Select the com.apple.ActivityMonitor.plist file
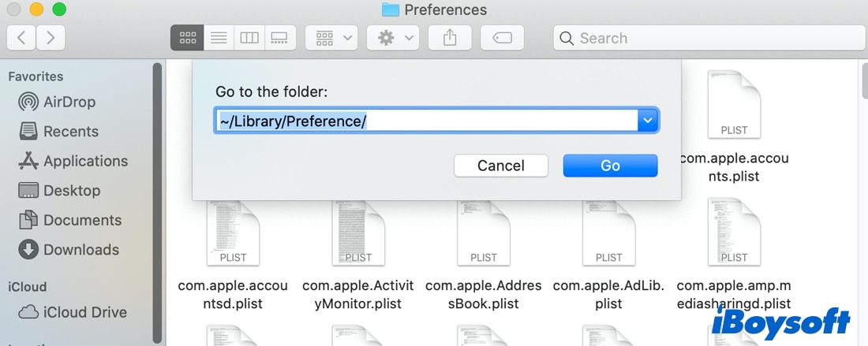 pyautogui.click(x=358, y=236)
